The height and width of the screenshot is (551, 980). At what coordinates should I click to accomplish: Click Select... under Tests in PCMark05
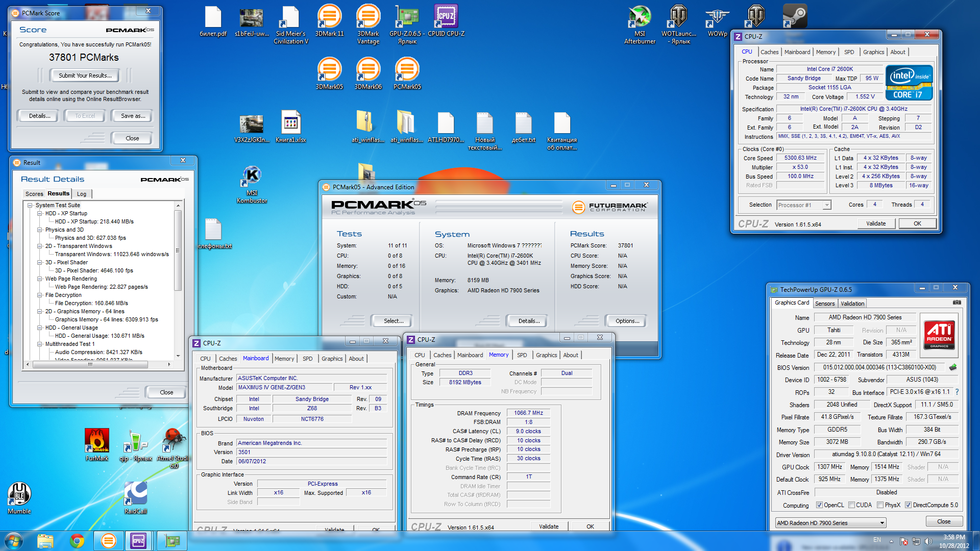(393, 321)
